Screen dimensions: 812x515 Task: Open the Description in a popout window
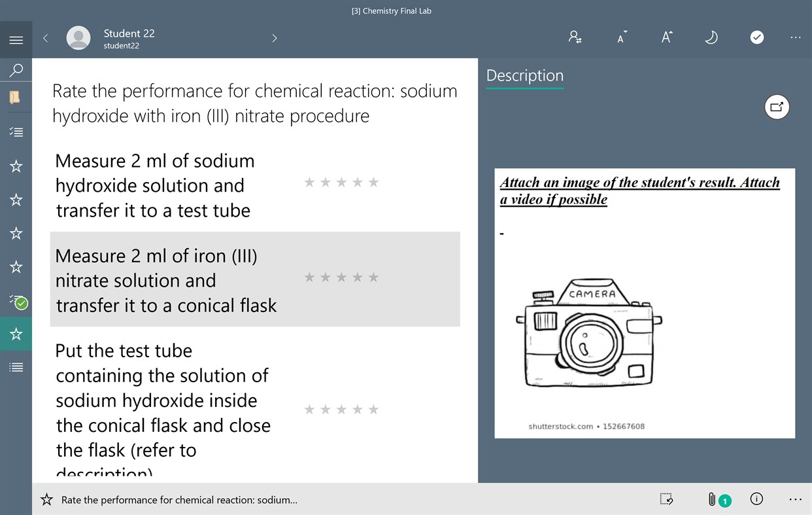pyautogui.click(x=777, y=107)
